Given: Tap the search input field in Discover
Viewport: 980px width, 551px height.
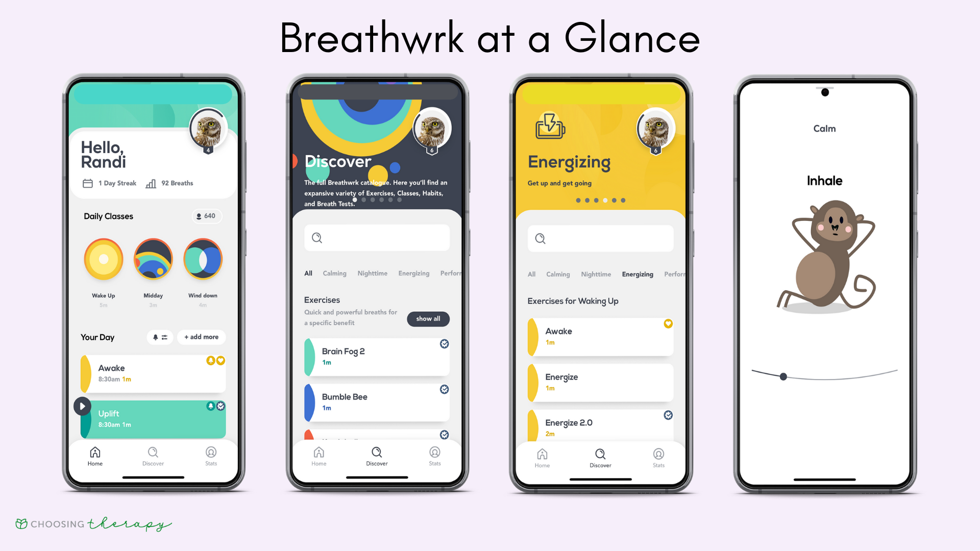Looking at the screenshot, I should pyautogui.click(x=376, y=237).
